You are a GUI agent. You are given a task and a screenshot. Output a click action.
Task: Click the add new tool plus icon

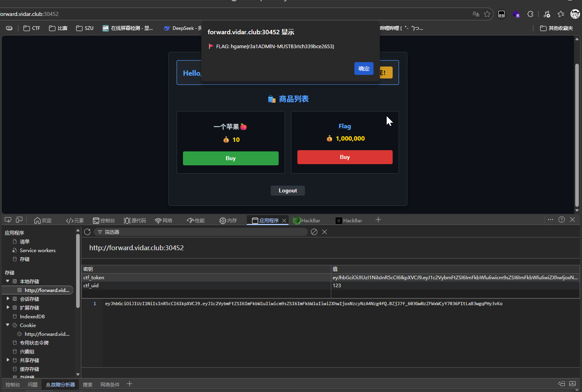click(x=378, y=220)
